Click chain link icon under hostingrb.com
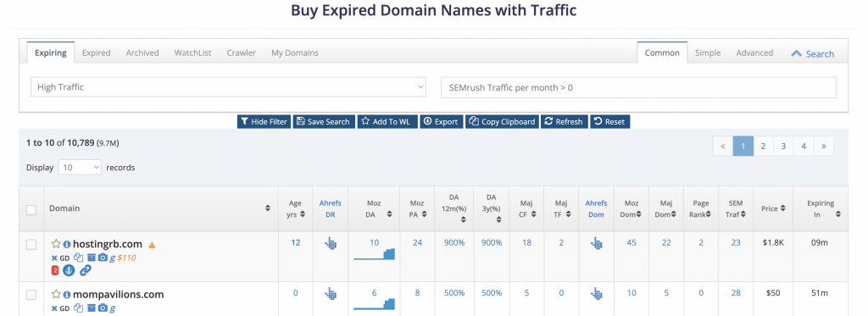 86,270
